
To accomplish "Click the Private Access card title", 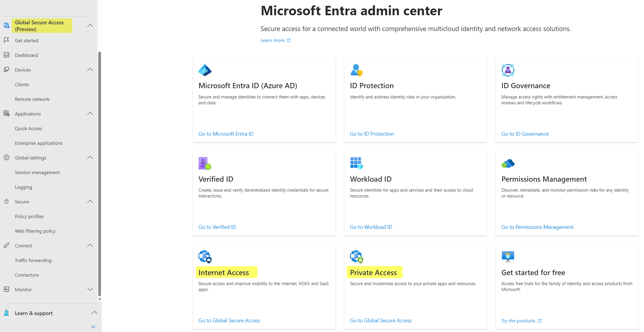I will click(x=373, y=273).
